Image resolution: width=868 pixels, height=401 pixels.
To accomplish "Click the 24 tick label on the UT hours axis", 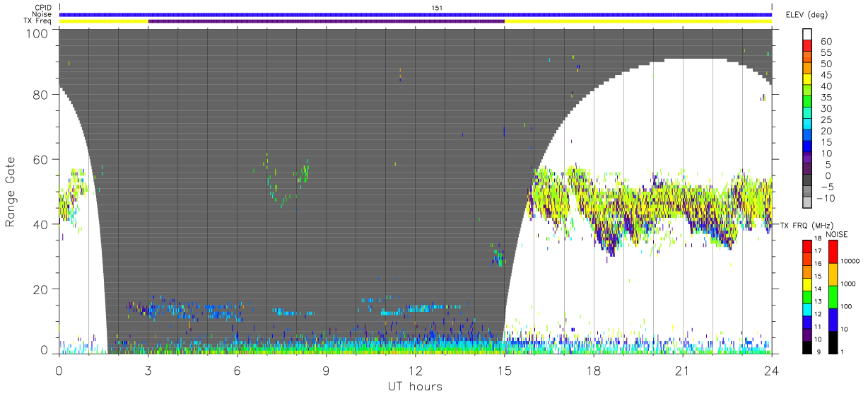I will coord(772,370).
